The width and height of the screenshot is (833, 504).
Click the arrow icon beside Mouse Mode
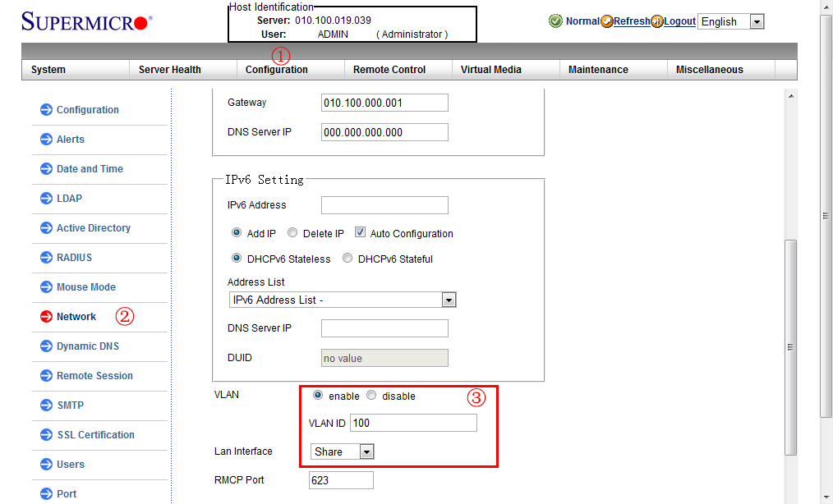click(46, 286)
